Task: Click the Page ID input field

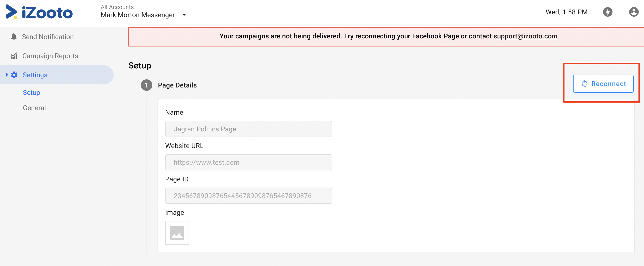Action: coord(248,196)
